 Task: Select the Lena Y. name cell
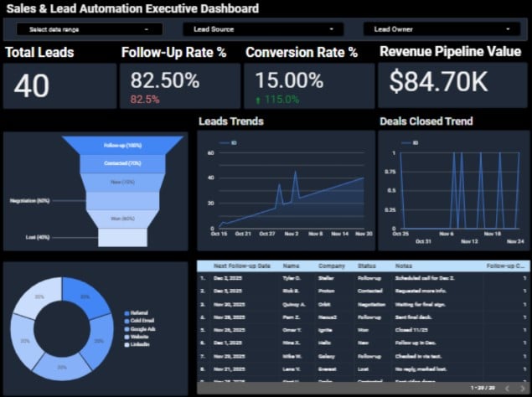pos(291,369)
